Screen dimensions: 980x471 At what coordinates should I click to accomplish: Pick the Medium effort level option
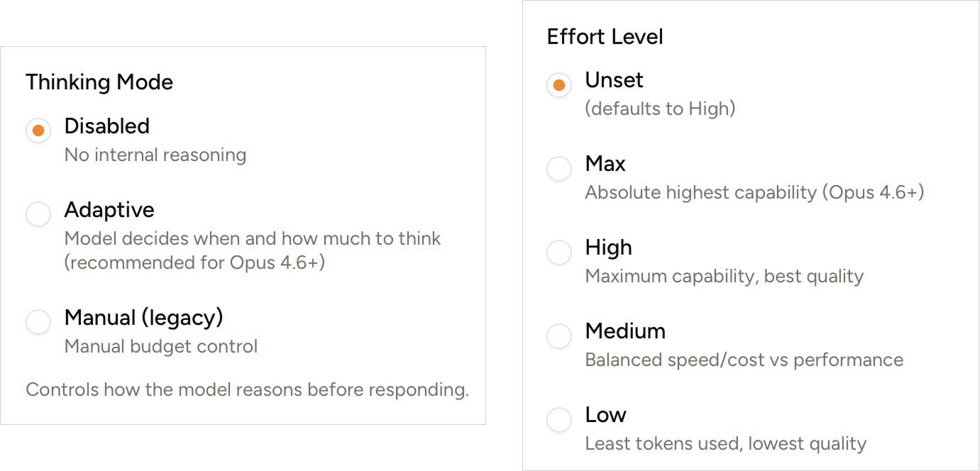tap(558, 336)
